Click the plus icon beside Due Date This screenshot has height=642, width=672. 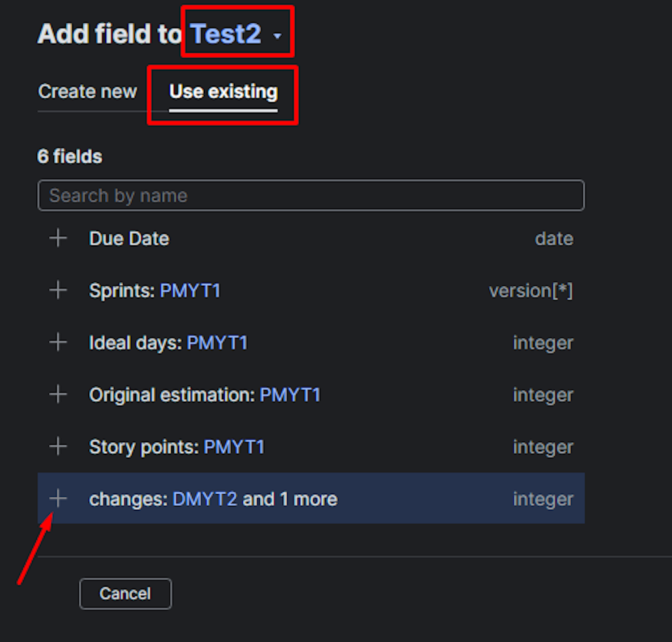58,238
